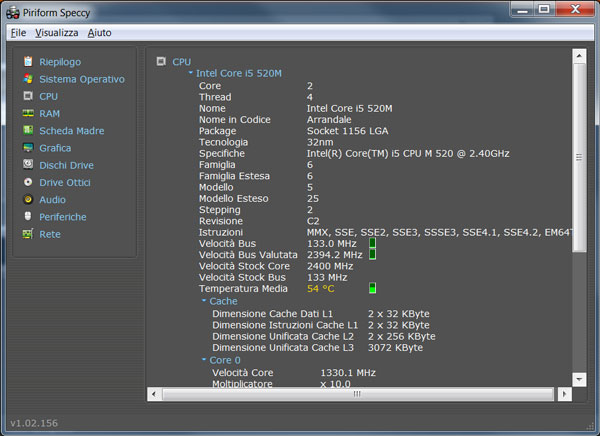Go to the RAM section
This screenshot has width=600, height=436.
pyautogui.click(x=49, y=114)
